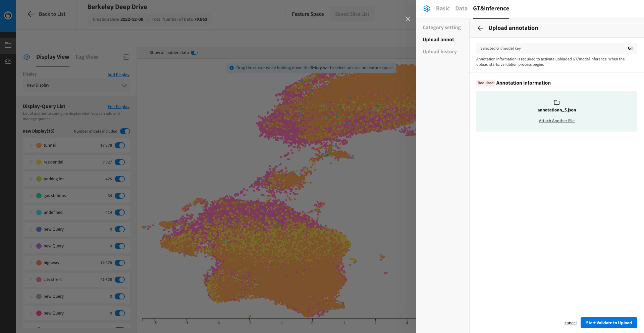The height and width of the screenshot is (333, 644).
Task: Close the settings panel with X icon
Action: click(408, 19)
